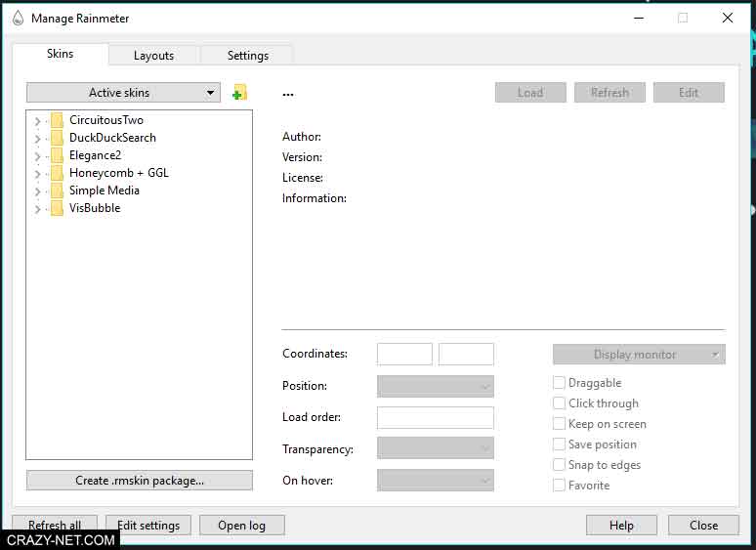Expand the VisBubble tree node
This screenshot has width=756, height=550.
point(38,209)
